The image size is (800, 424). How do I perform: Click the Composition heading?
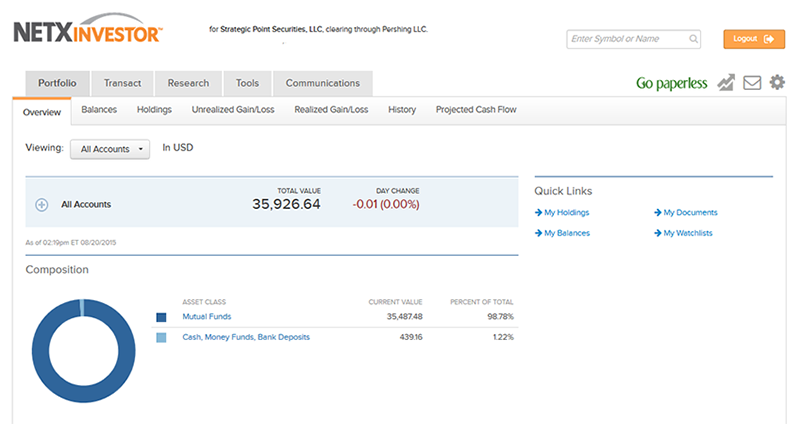pyautogui.click(x=57, y=269)
